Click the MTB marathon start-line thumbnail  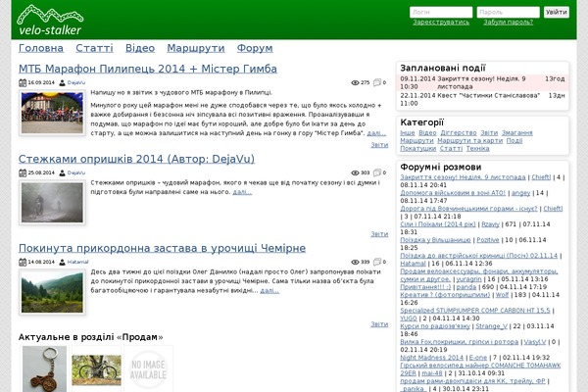52,113
